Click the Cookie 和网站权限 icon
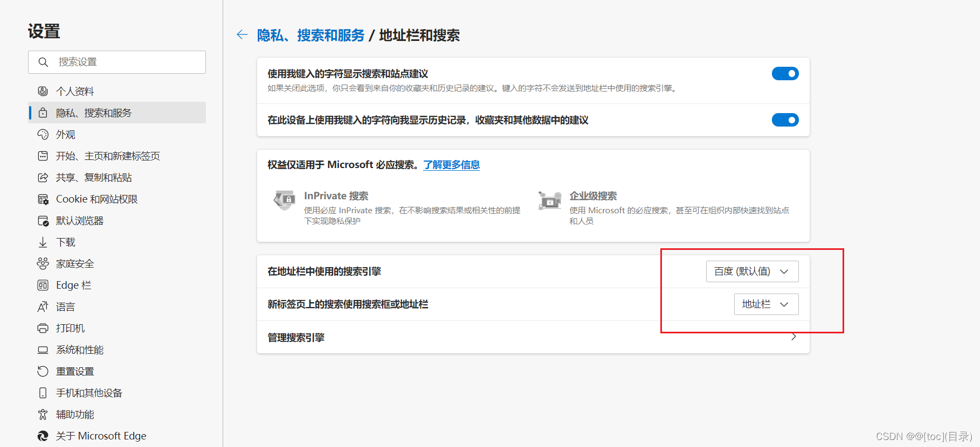980x447 pixels. click(43, 199)
